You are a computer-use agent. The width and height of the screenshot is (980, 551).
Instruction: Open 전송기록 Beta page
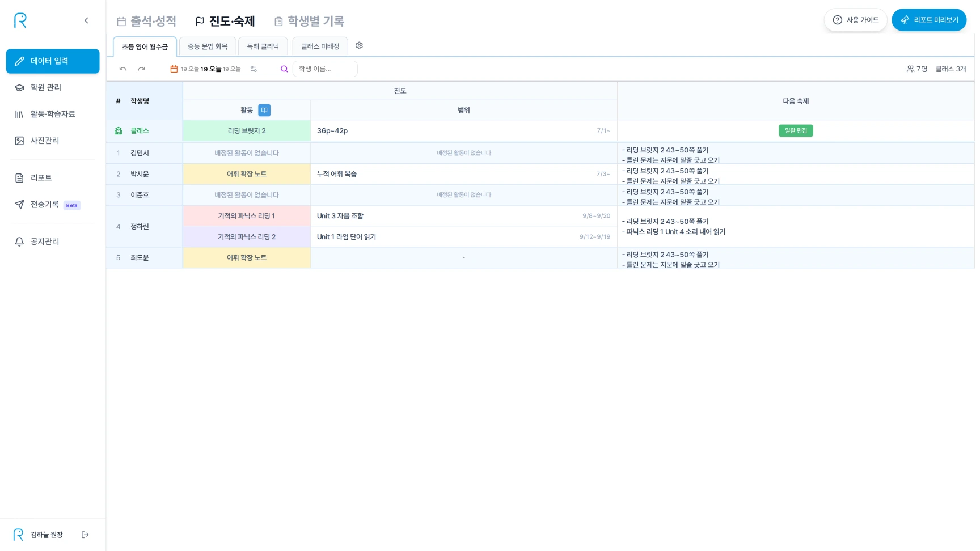[x=53, y=205]
